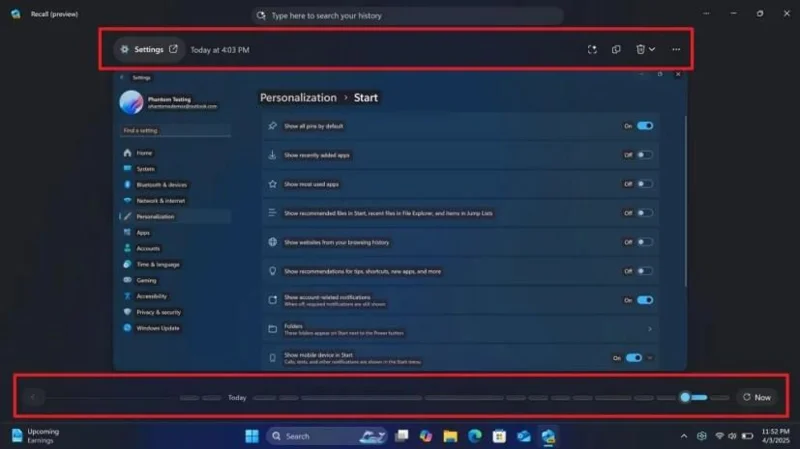Screen dimensions: 800x449
Task: Toggle Show all pins by default switch
Action: coord(645,126)
